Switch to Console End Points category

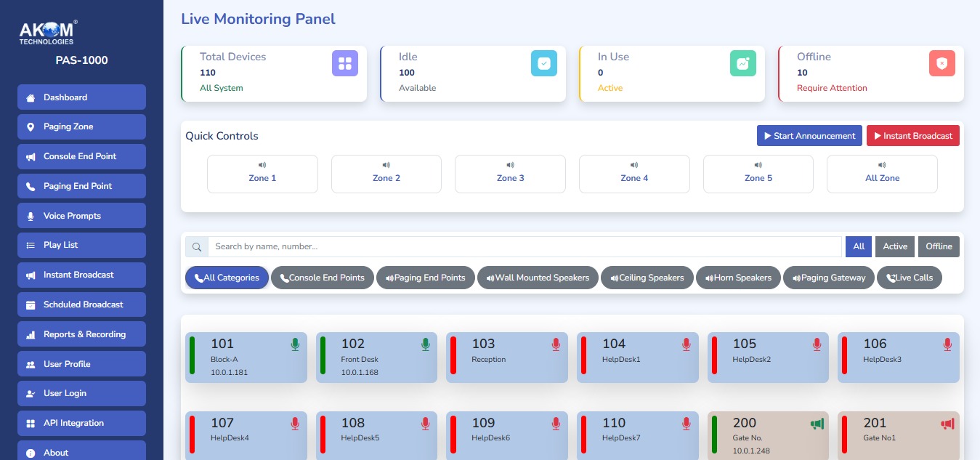click(322, 278)
